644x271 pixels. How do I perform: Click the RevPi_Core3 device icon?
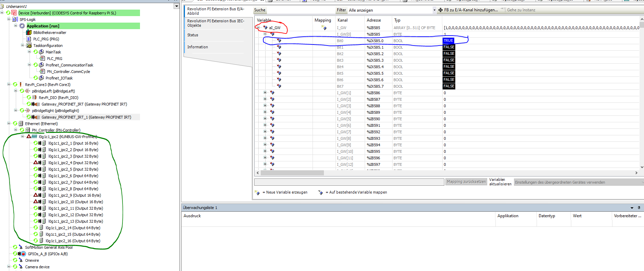(x=21, y=85)
